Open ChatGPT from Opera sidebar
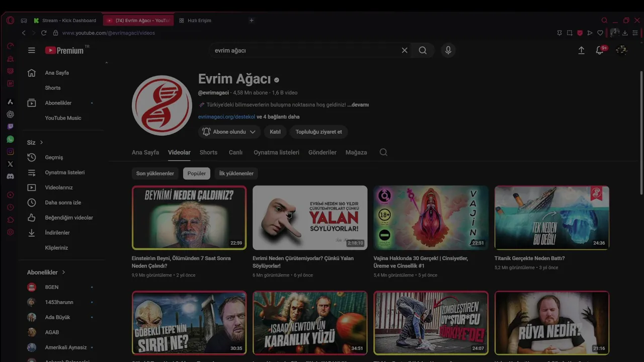 (x=10, y=114)
